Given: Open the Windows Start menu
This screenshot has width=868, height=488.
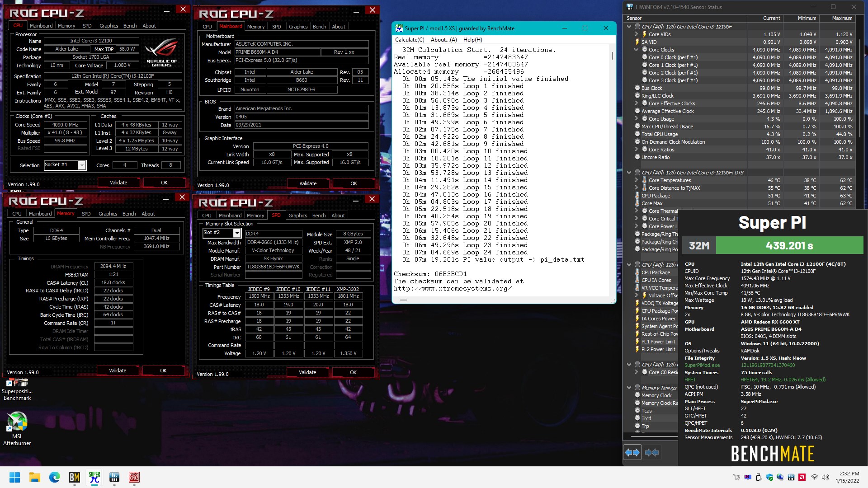Looking at the screenshot, I should (x=14, y=477).
